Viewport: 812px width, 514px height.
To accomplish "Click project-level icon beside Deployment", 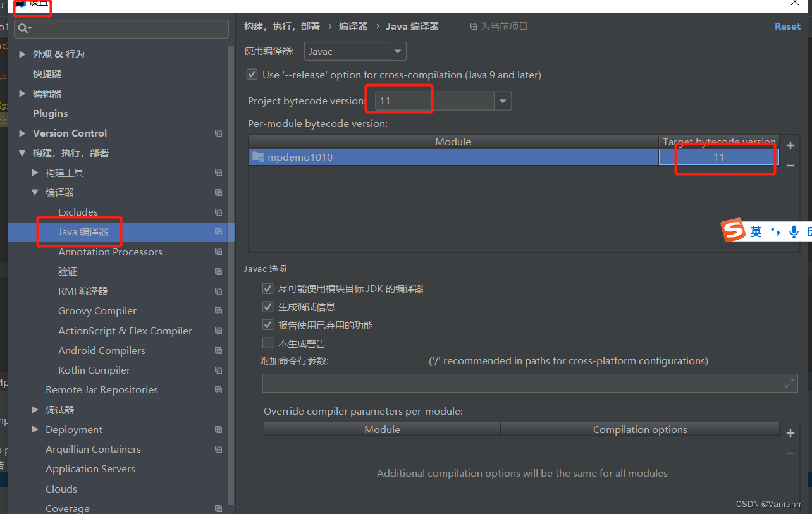I will point(218,429).
